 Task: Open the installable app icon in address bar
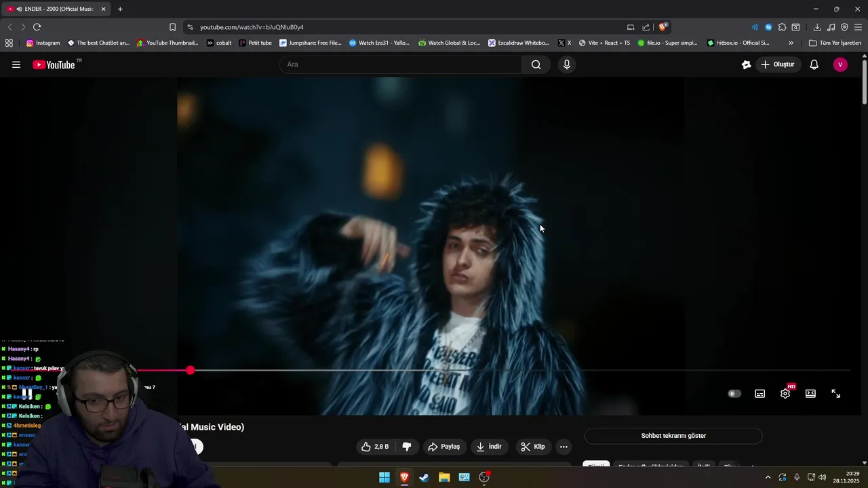pyautogui.click(x=631, y=27)
